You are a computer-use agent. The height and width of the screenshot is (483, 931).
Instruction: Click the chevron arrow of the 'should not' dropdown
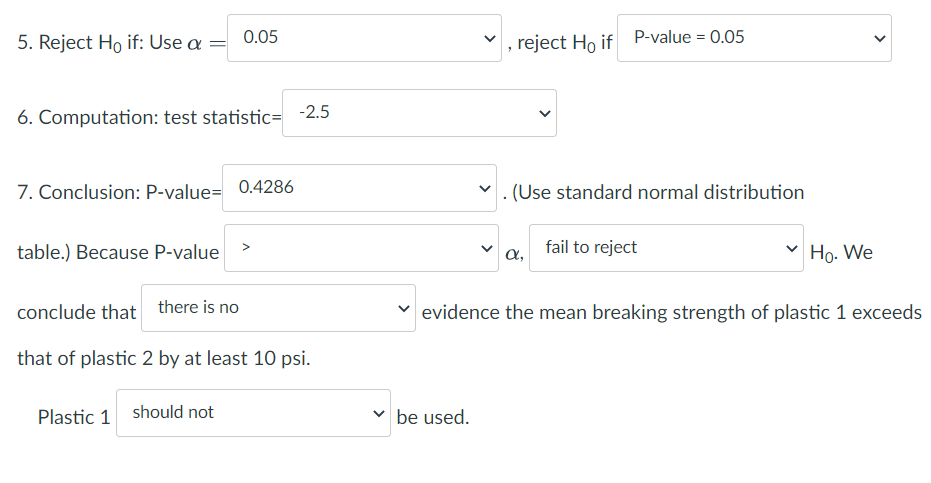click(378, 414)
